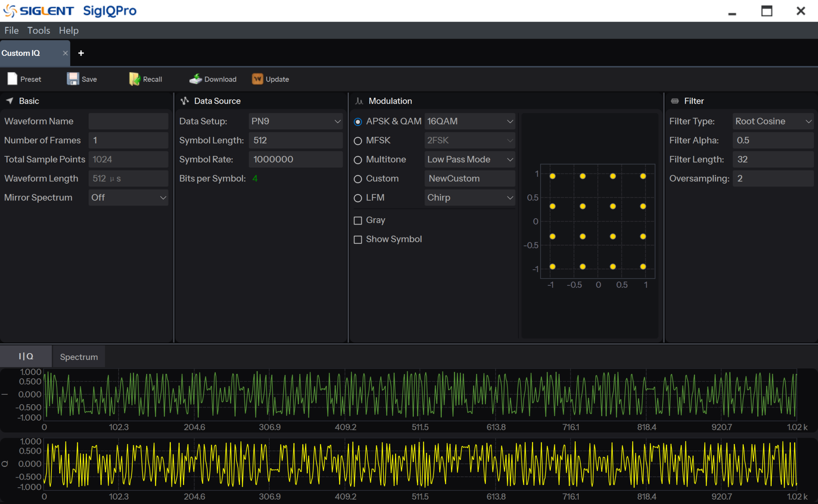The width and height of the screenshot is (818, 504).
Task: Tick the Show Symbol checkbox
Action: tap(358, 239)
